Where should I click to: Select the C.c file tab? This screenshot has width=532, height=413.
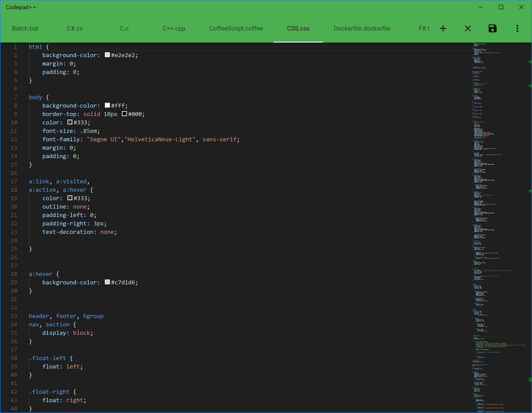pos(124,29)
